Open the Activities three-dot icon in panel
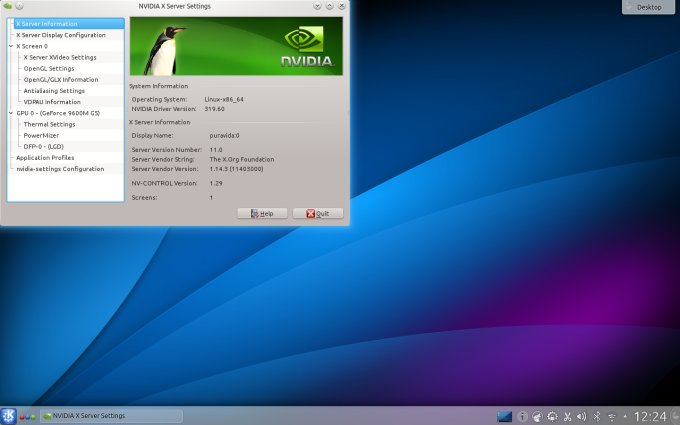Screen dimensions: 680x425 (27, 417)
